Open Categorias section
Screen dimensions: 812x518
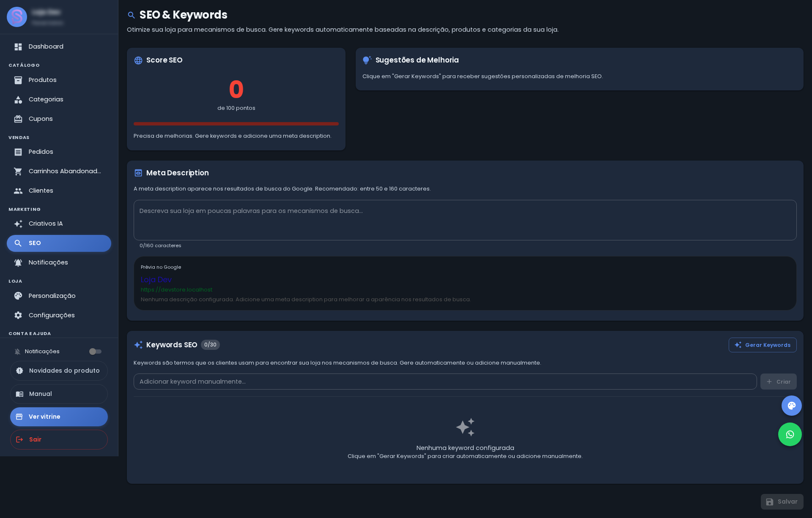pos(59,100)
